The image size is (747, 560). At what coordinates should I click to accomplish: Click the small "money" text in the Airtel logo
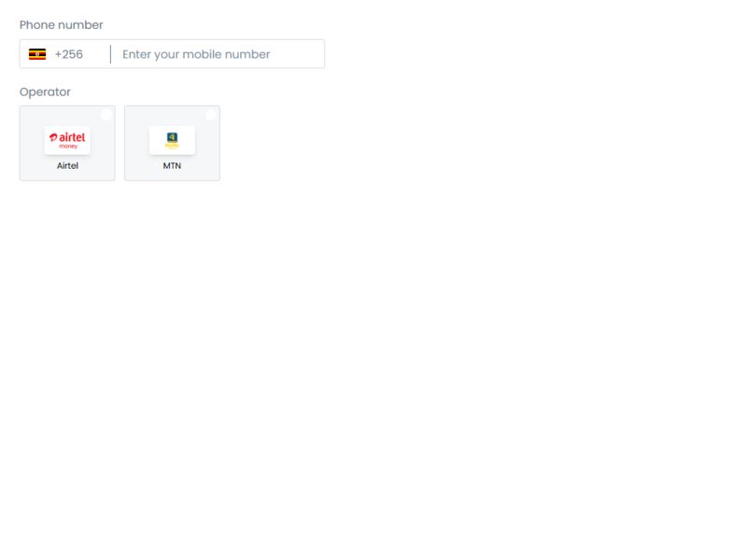pyautogui.click(x=68, y=147)
